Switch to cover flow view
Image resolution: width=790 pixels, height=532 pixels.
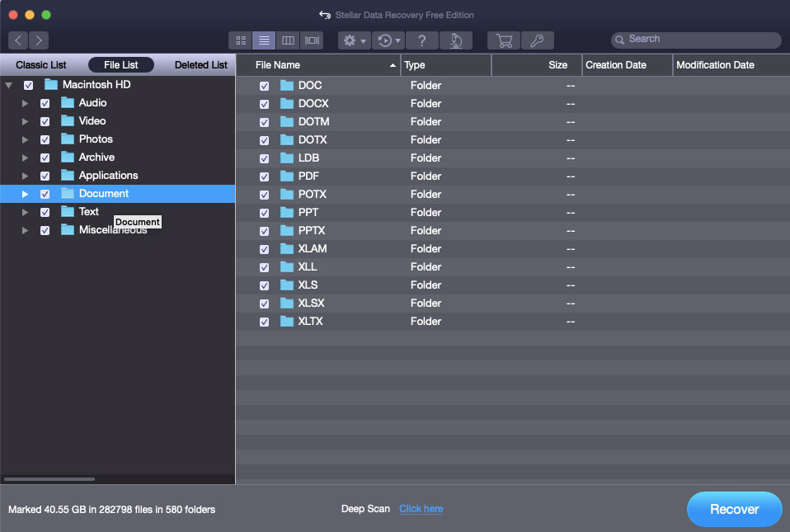312,40
